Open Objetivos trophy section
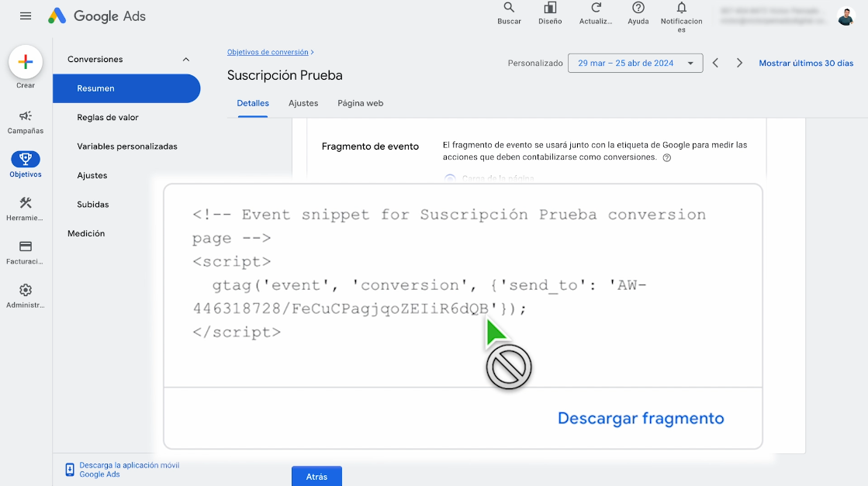 [x=26, y=164]
